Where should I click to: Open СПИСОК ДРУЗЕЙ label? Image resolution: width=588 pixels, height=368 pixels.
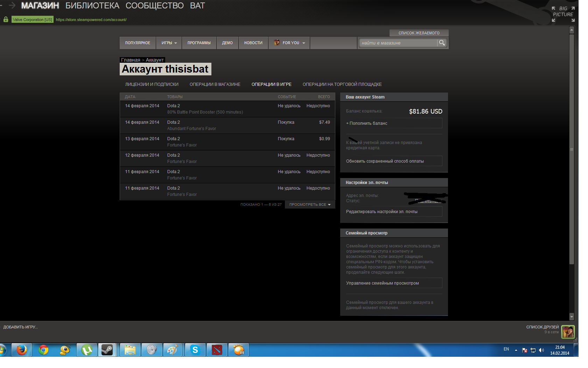click(x=542, y=327)
